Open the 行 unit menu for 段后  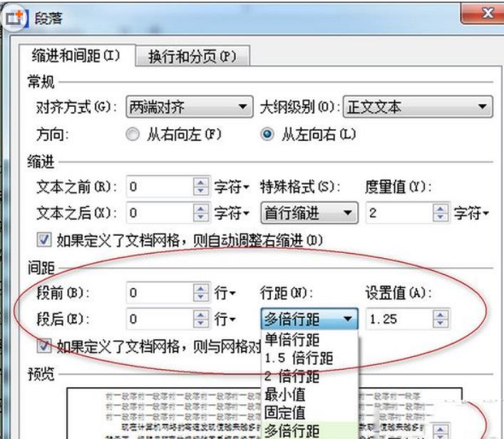[225, 319]
